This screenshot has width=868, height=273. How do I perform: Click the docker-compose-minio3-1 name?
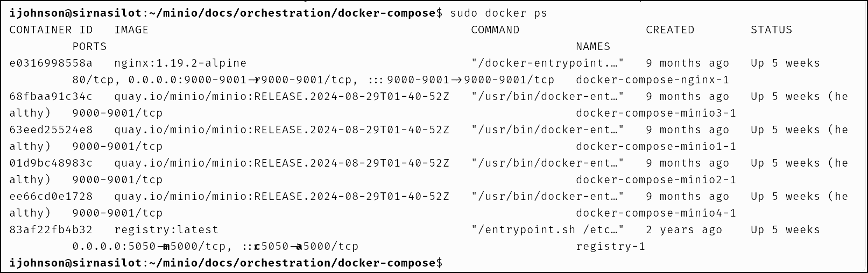tap(655, 113)
